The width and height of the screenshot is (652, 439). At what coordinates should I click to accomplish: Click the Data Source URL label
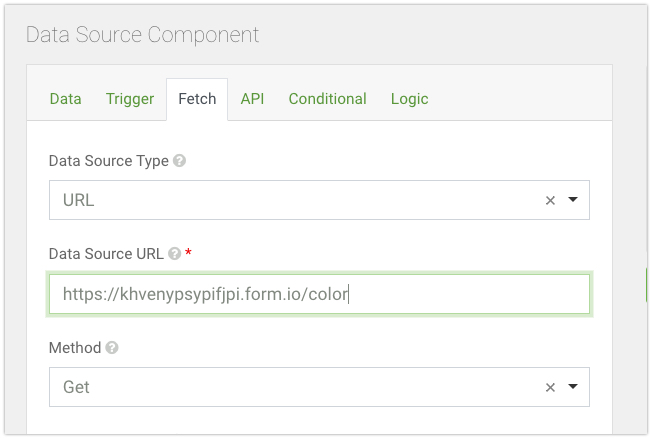106,254
